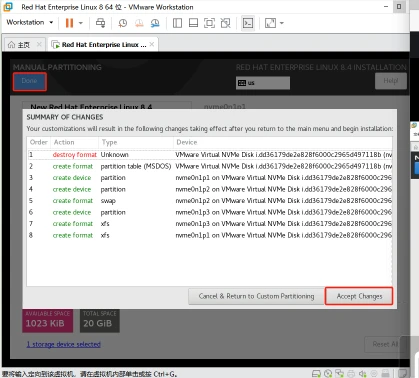
Task: Toggle the library sidebar panel icon
Action: pyautogui.click(x=177, y=23)
